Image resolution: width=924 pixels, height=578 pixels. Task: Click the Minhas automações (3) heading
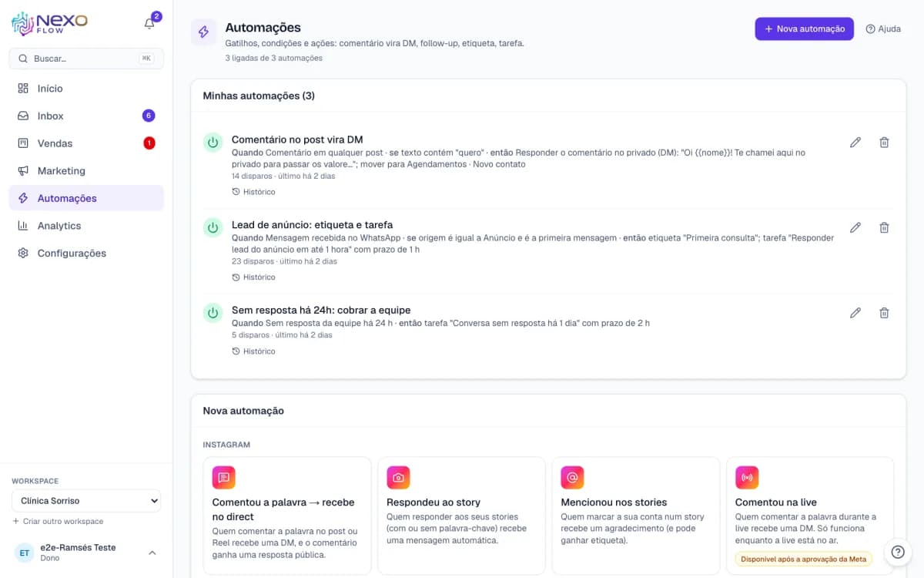(x=259, y=96)
